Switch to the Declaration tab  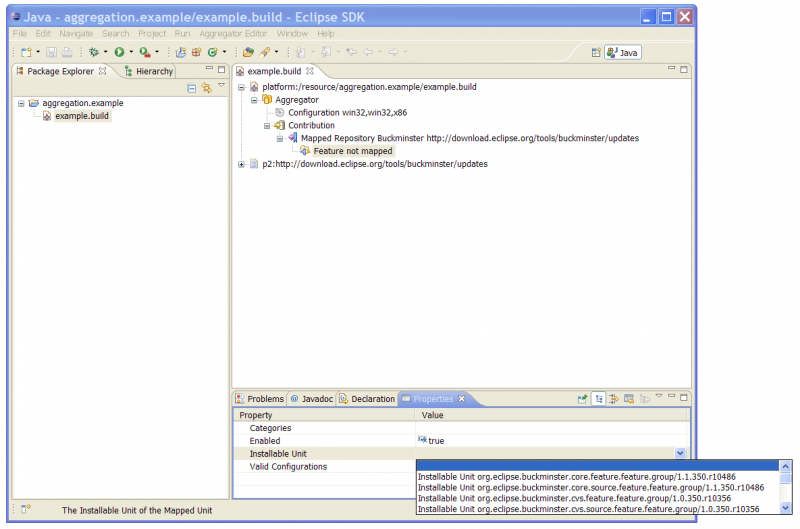pyautogui.click(x=367, y=399)
